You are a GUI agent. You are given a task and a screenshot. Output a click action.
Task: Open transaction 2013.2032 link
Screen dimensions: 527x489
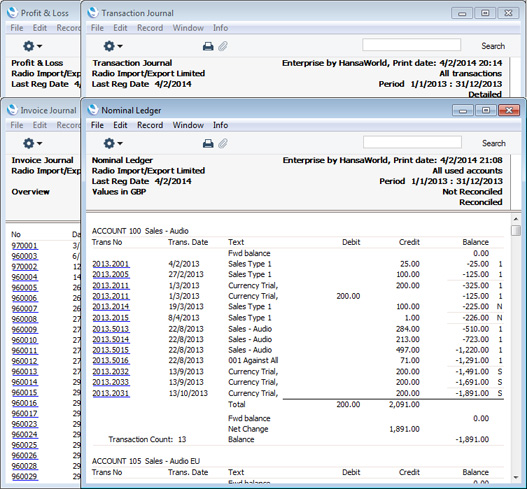tap(111, 372)
